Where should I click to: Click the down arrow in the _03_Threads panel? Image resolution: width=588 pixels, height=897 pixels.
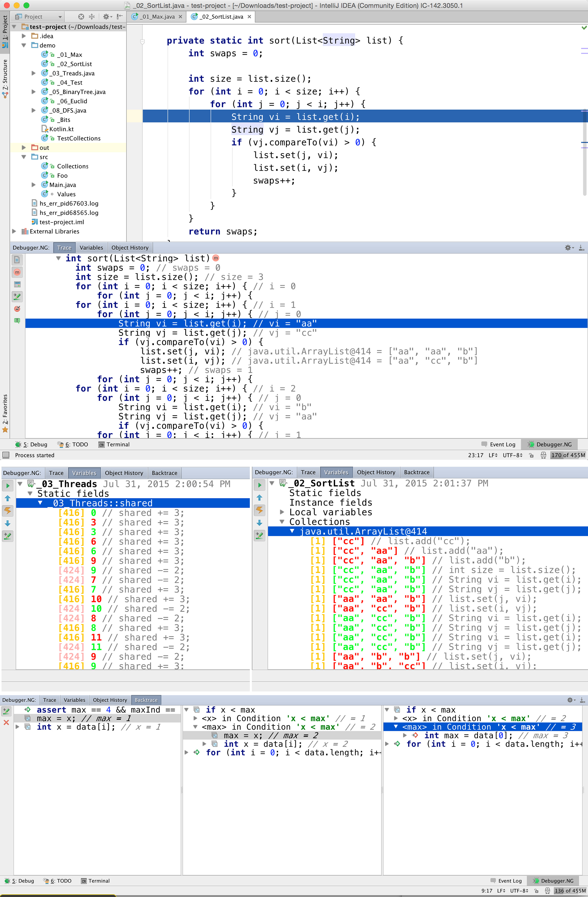click(8, 523)
